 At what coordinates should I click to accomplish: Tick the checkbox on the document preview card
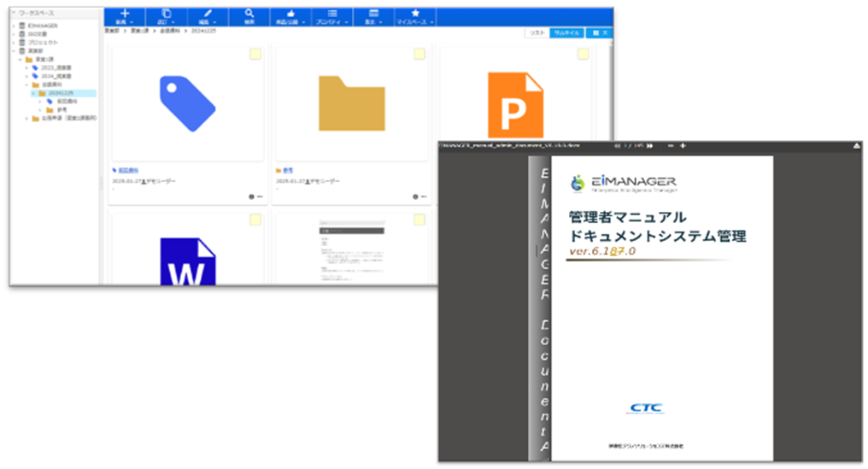(x=419, y=220)
